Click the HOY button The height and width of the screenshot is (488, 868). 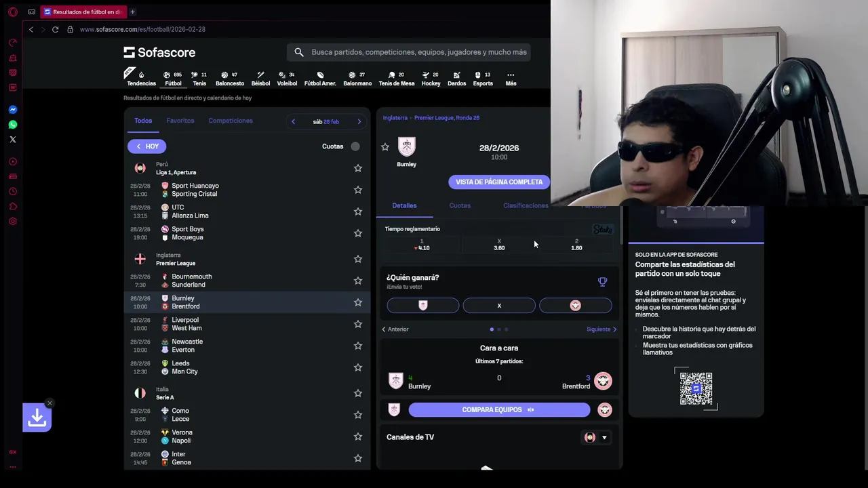coord(146,146)
